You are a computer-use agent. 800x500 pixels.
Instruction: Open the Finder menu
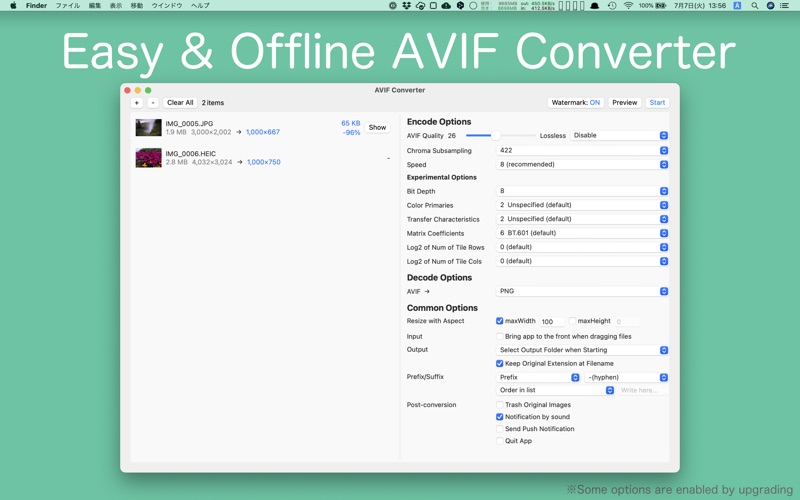tap(36, 6)
